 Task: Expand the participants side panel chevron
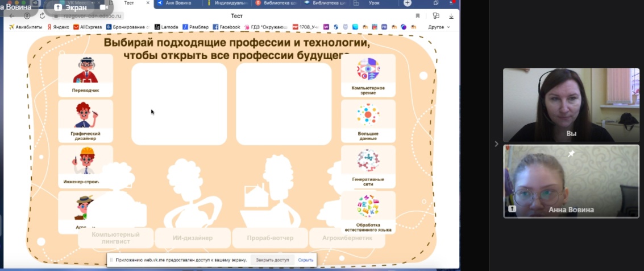click(496, 144)
